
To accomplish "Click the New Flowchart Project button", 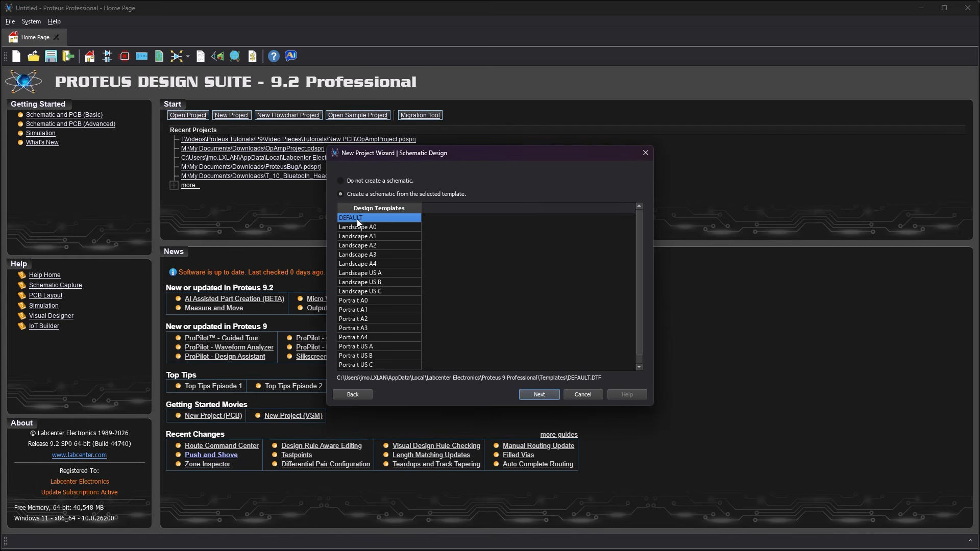I will (x=288, y=115).
